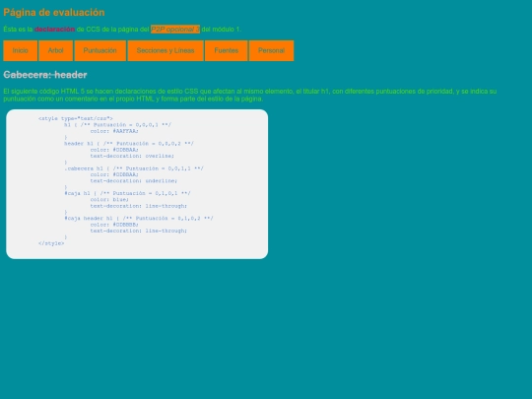Click the 'color: #AAFFAA;' code line
The height and width of the screenshot is (399, 532).
click(114, 131)
